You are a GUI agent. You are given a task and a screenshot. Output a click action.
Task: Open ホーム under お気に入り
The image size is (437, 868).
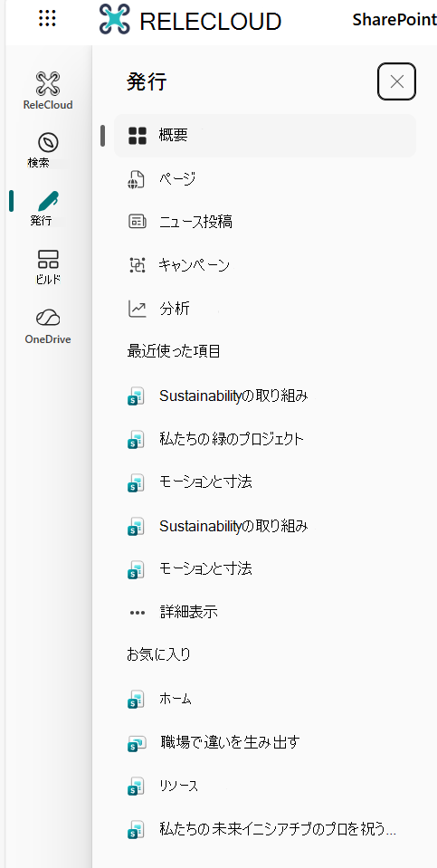coord(265,699)
